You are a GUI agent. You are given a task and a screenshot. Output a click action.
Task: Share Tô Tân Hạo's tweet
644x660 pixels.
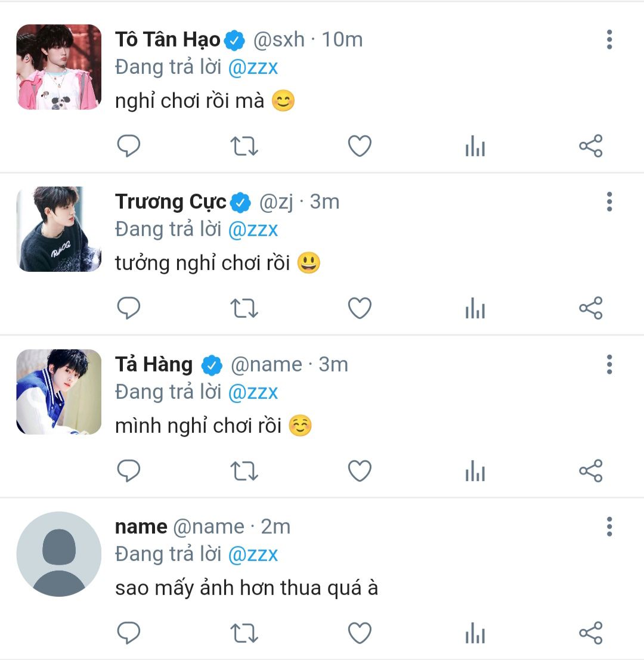pyautogui.click(x=591, y=146)
